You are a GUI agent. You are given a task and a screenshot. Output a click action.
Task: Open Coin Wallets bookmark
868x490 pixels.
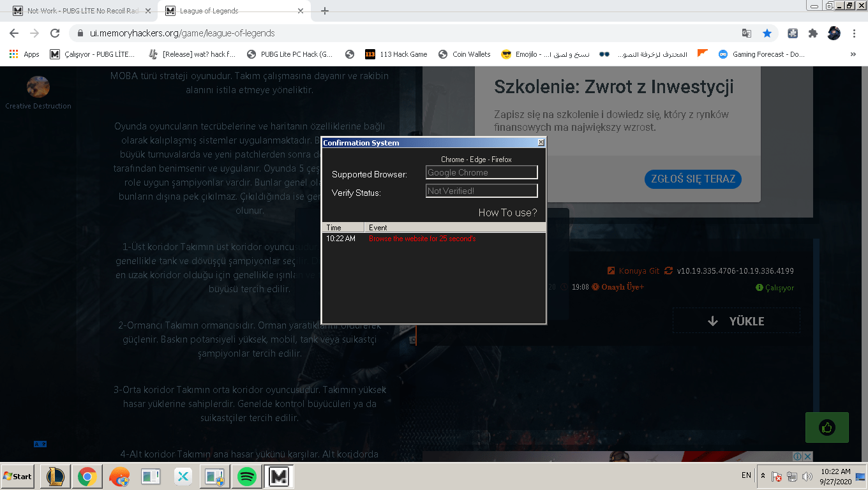(464, 54)
